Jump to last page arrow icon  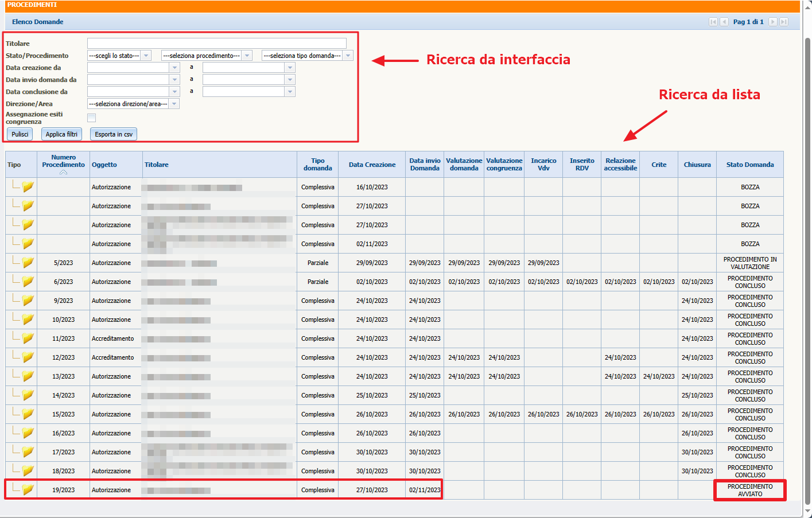pos(784,22)
